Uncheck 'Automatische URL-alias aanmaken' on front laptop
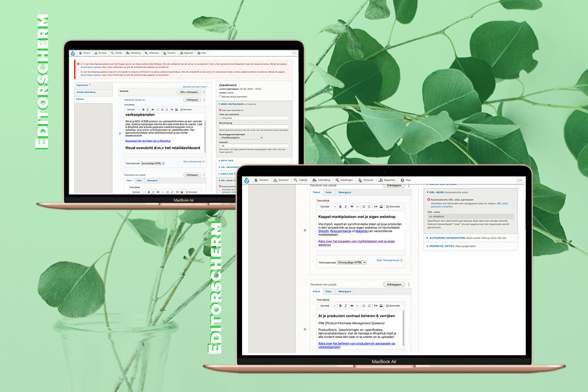Image resolution: width=588 pixels, height=392 pixels. (x=429, y=199)
